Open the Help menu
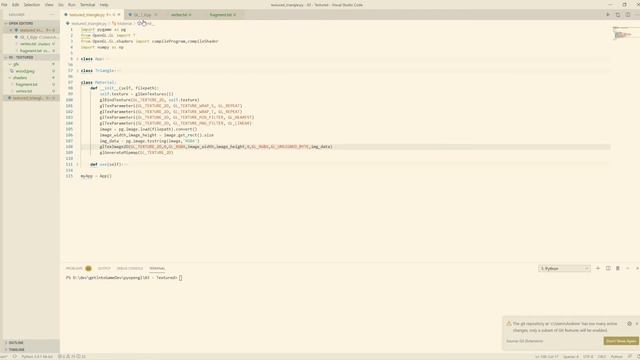 104,5
